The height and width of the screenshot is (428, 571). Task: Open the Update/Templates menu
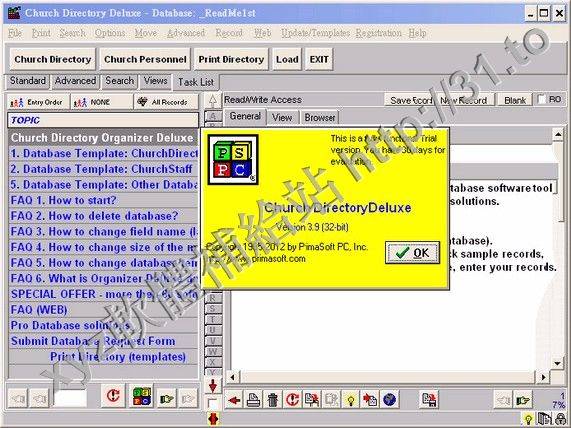click(x=315, y=33)
